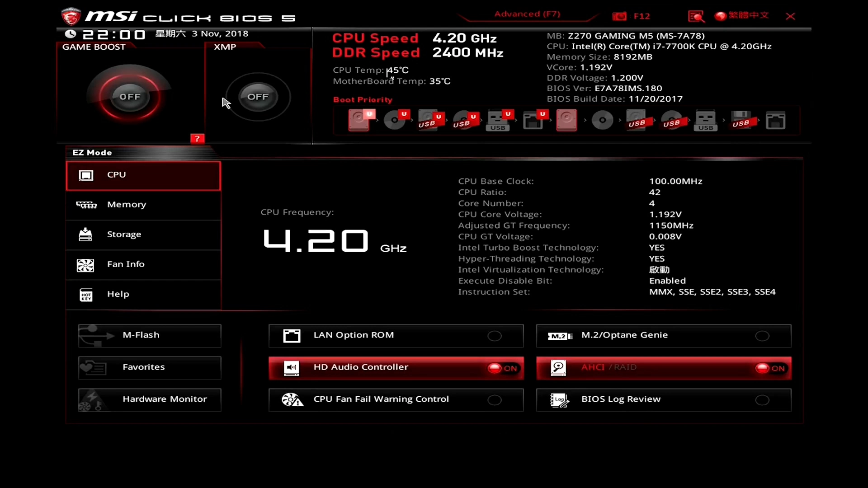Click the XMP toggle knob
Image resolution: width=868 pixels, height=488 pixels.
tap(258, 96)
